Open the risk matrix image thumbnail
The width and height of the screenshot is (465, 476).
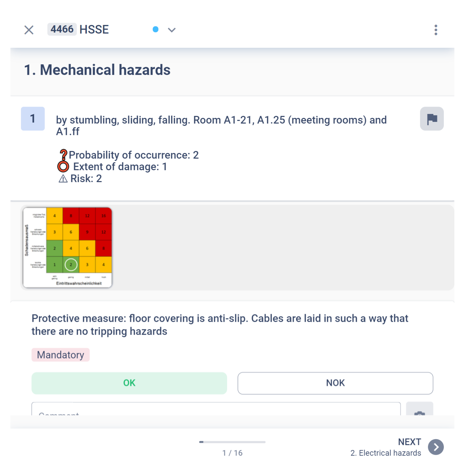(x=67, y=247)
